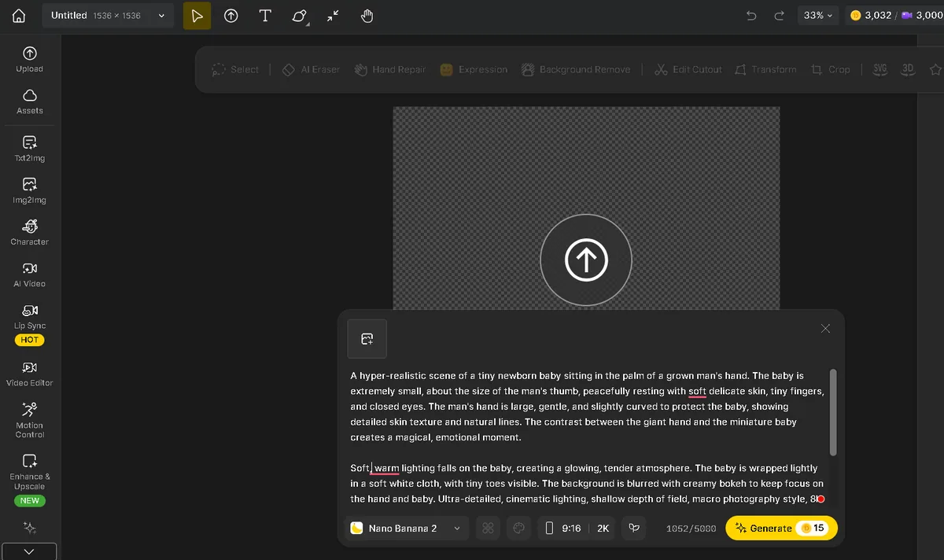
Task: Click the 9:16 aspect ratio button
Action: tap(563, 529)
